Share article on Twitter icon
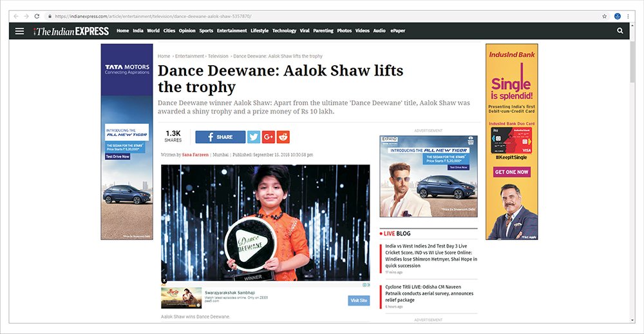 253,137
